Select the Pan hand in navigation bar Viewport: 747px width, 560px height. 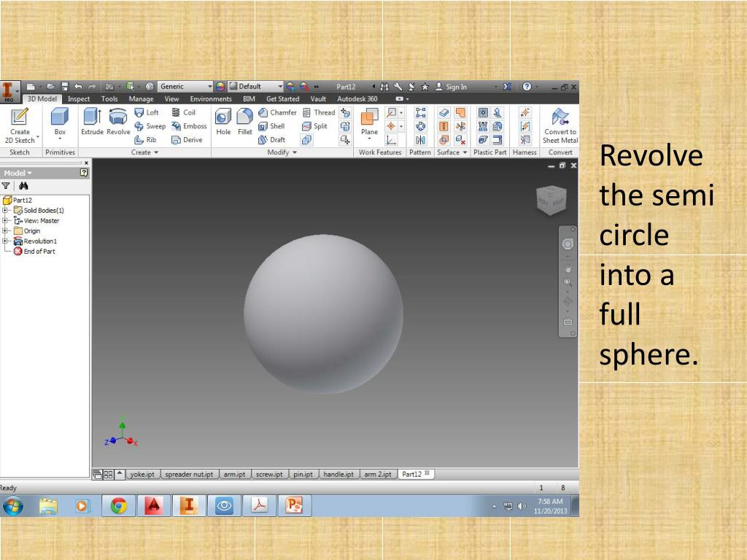pos(568,268)
